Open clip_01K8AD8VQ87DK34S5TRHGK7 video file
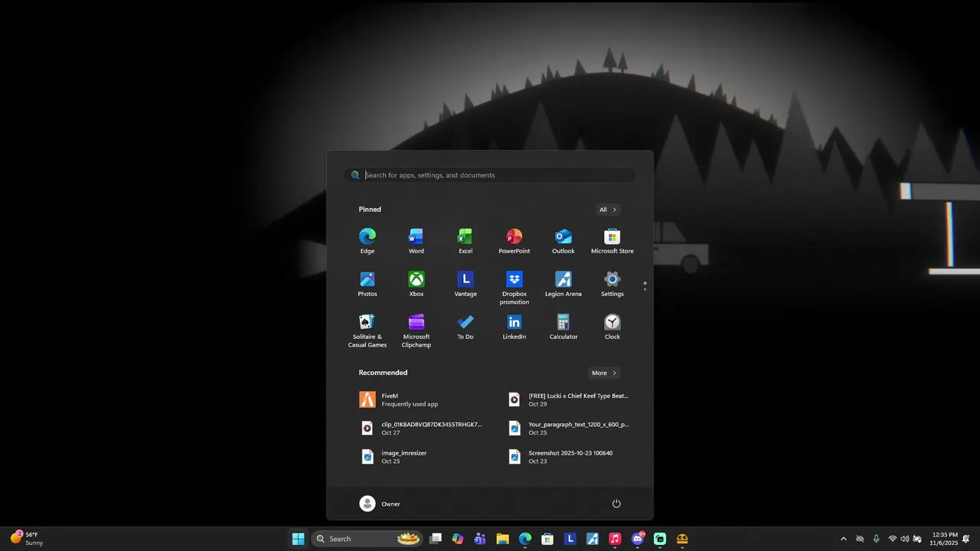 click(423, 428)
